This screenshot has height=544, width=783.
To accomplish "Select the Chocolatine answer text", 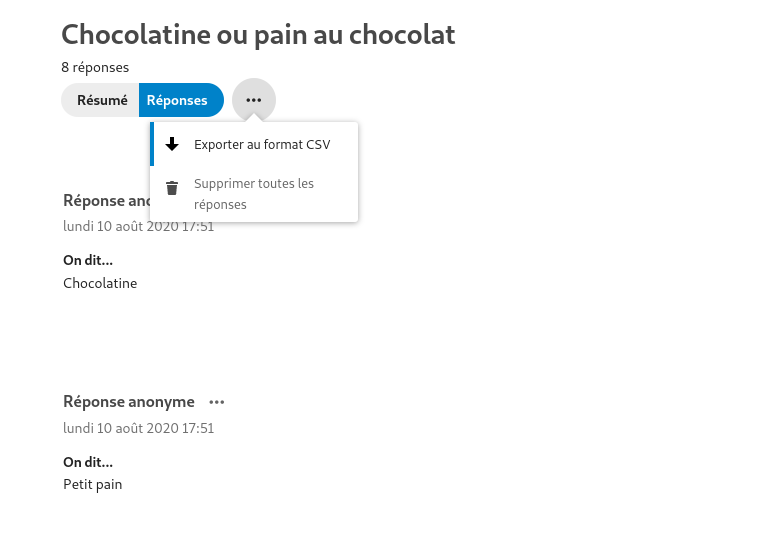I will 100,283.
